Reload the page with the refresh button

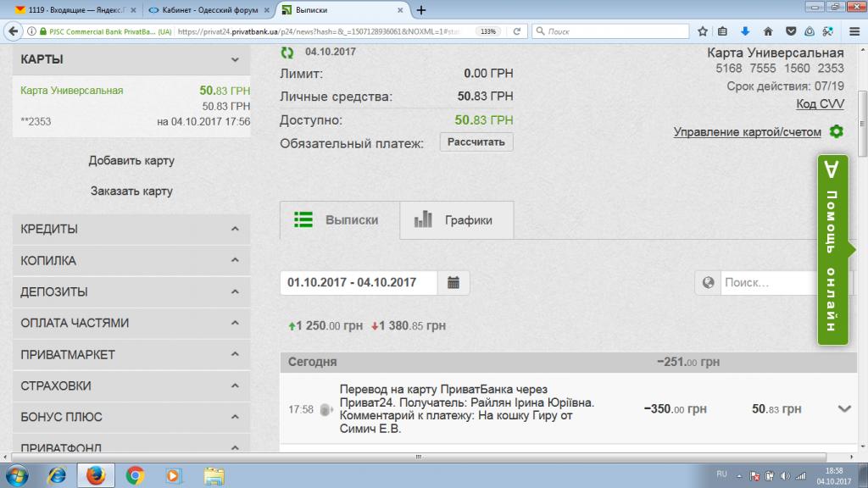coord(516,31)
